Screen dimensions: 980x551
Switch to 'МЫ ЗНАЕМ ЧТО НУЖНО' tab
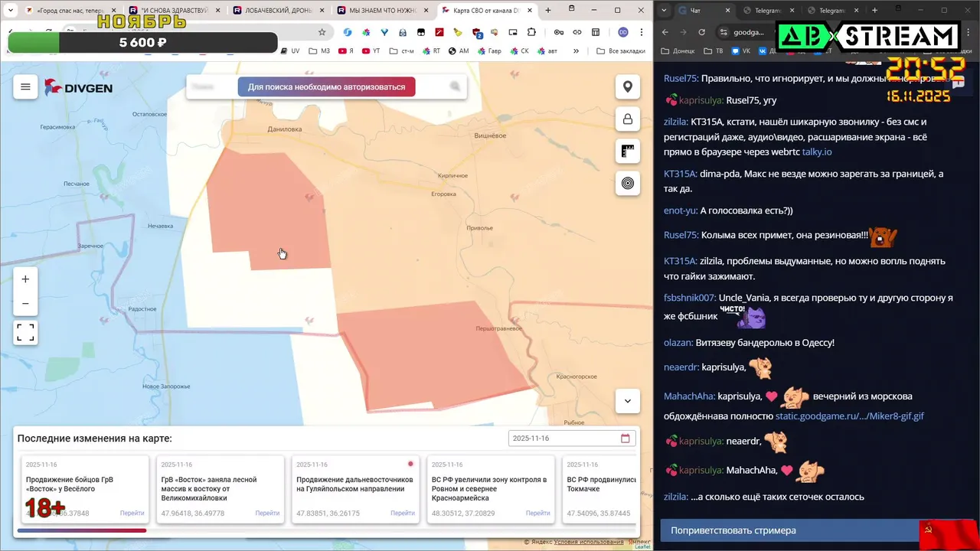click(381, 11)
